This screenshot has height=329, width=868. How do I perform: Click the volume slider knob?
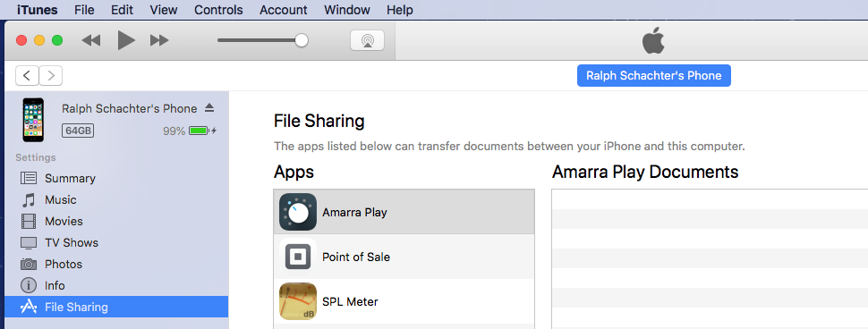(302, 40)
